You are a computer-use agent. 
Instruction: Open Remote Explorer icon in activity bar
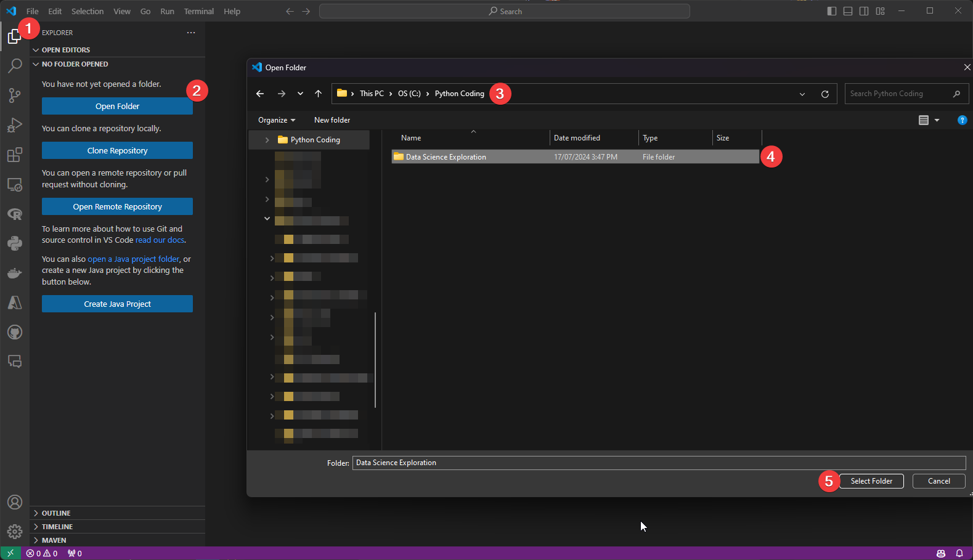pyautogui.click(x=15, y=184)
